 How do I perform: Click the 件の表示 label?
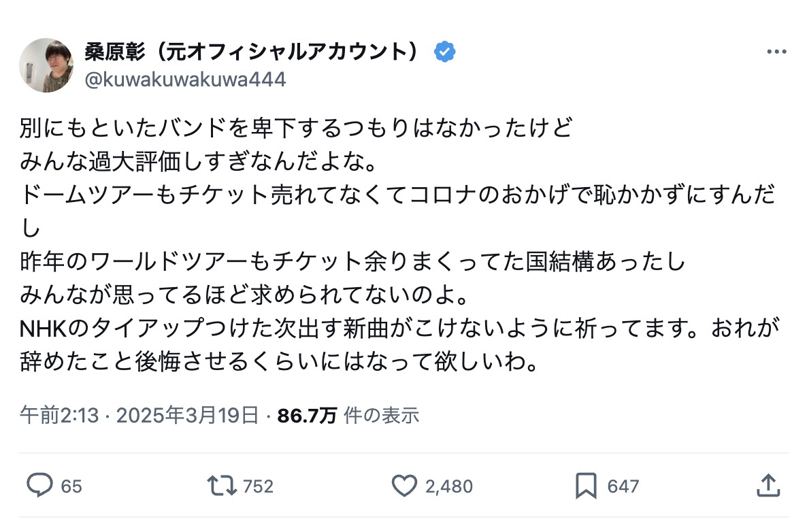[x=381, y=415]
